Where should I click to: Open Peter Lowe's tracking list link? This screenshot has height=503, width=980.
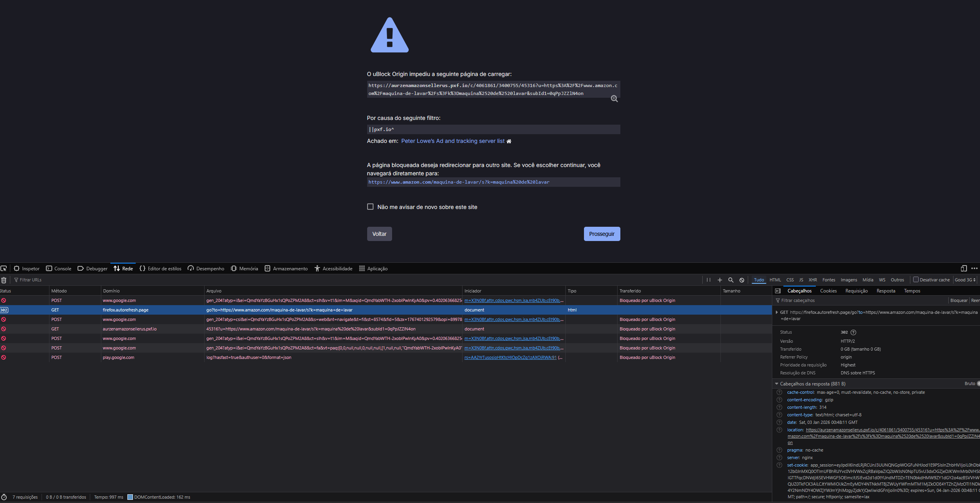click(453, 141)
